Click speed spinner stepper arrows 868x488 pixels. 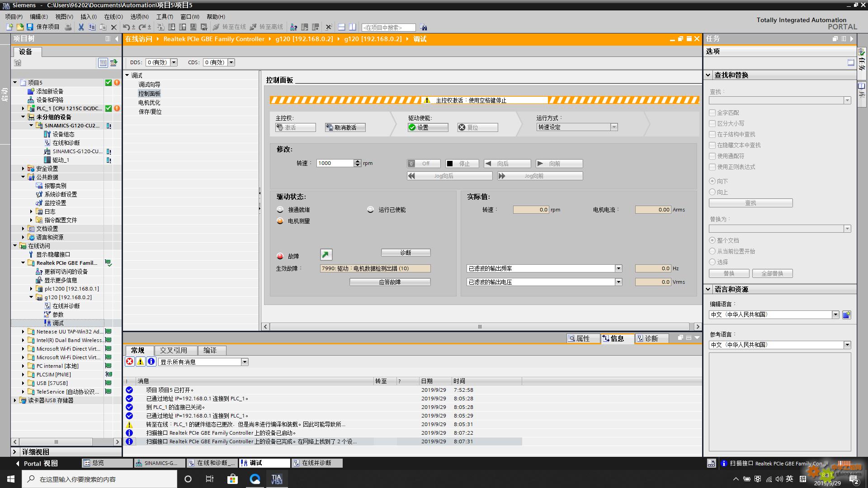point(358,163)
